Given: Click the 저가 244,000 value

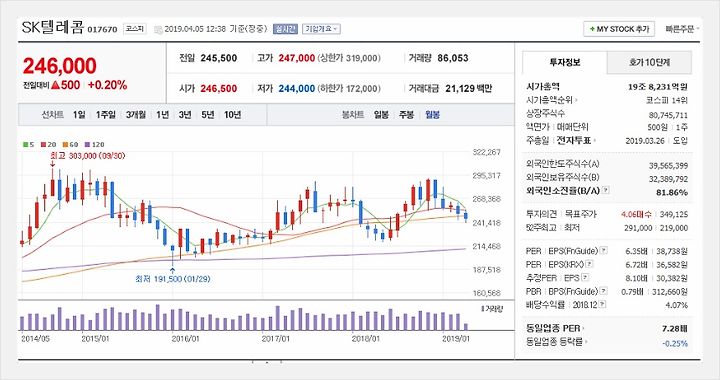Looking at the screenshot, I should click(297, 89).
